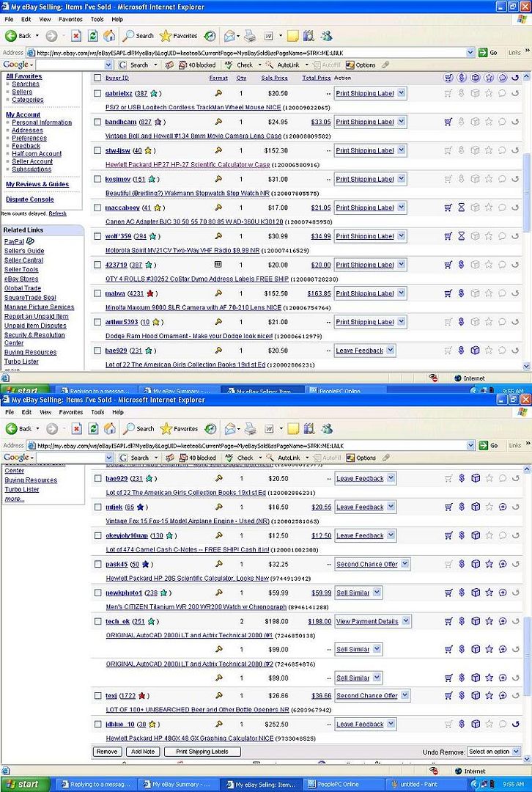The image size is (532, 792).
Task: Click the shipped box icon in the column header
Action: (x=475, y=78)
